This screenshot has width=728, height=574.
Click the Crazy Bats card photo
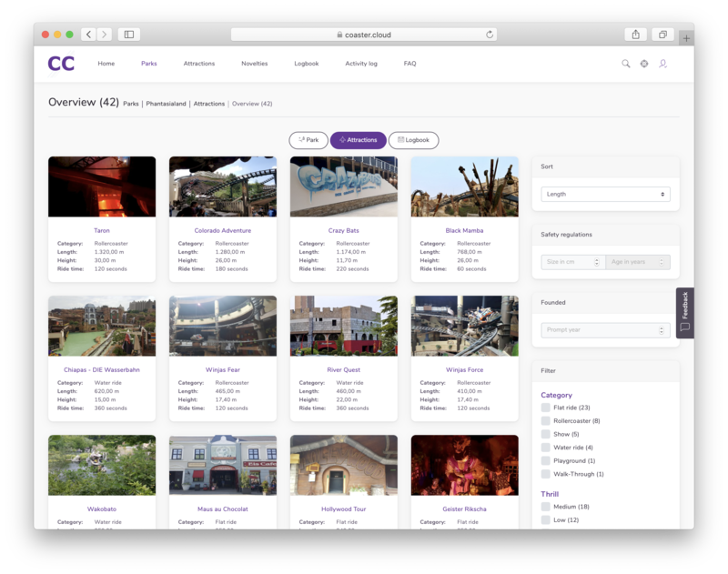344,186
